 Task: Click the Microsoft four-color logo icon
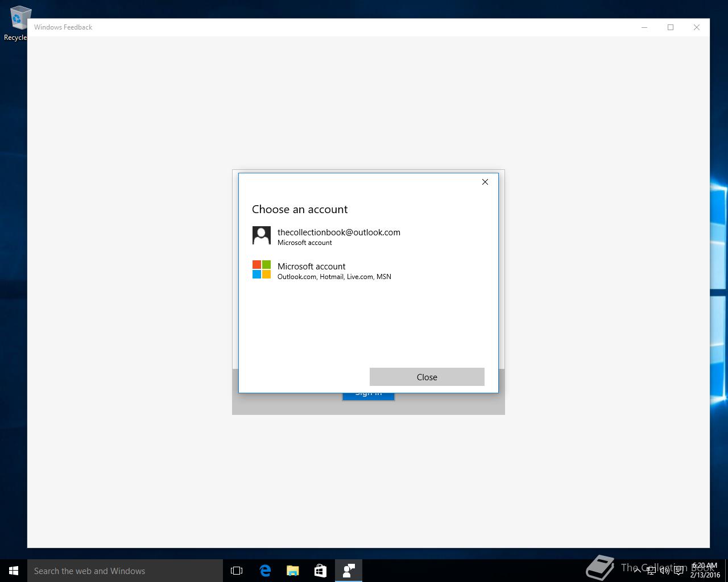click(x=262, y=269)
